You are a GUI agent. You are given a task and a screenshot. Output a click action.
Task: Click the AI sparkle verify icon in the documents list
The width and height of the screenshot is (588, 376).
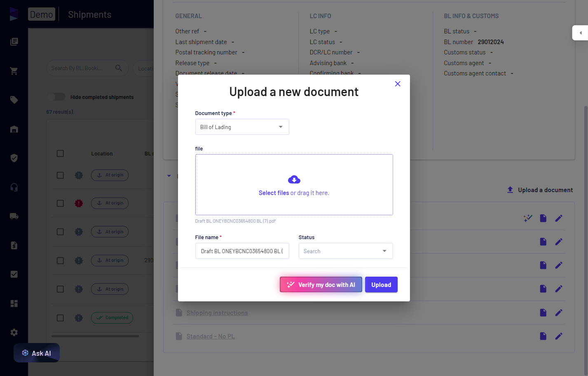click(528, 218)
